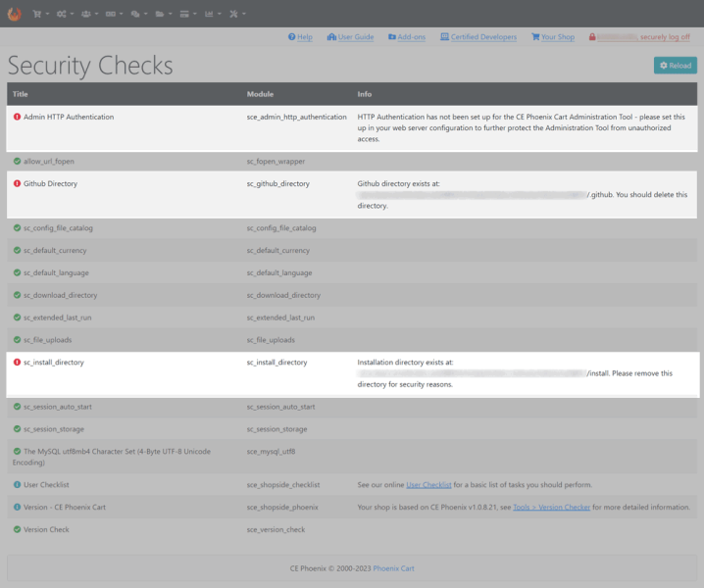Click the green check icon for sc_session_auto_start title
The width and height of the screenshot is (704, 588).
(x=17, y=407)
